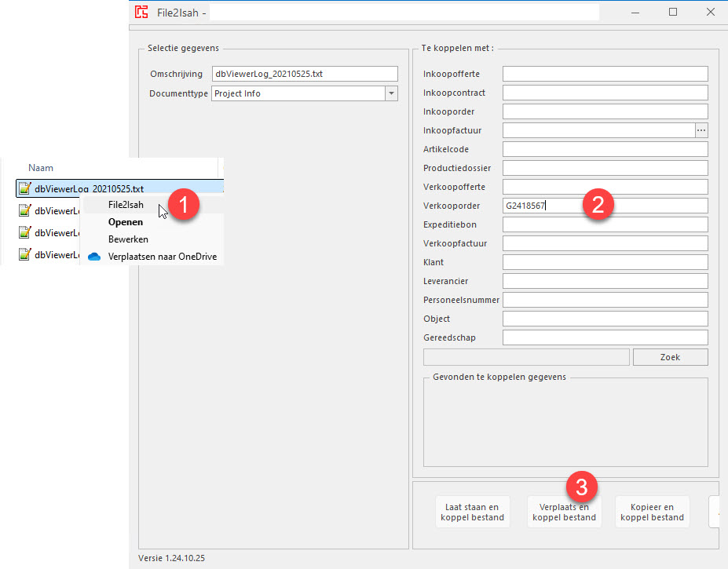Close the File2Isah window
Image resolution: width=728 pixels, height=569 pixels.
tap(711, 13)
